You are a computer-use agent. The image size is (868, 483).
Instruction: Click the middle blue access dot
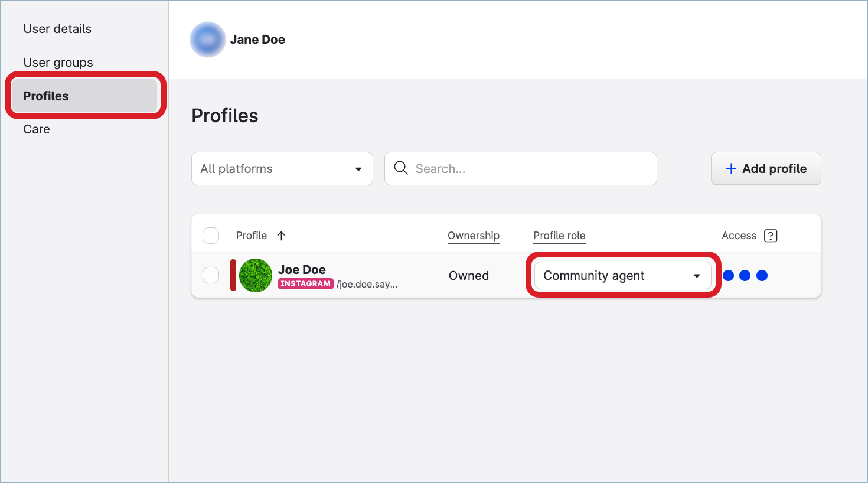point(745,275)
